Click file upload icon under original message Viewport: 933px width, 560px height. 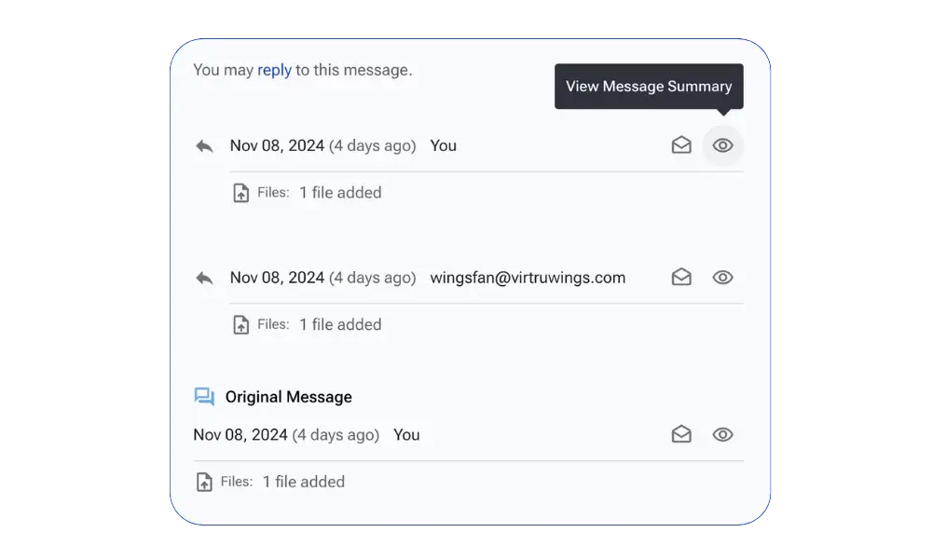pyautogui.click(x=204, y=483)
